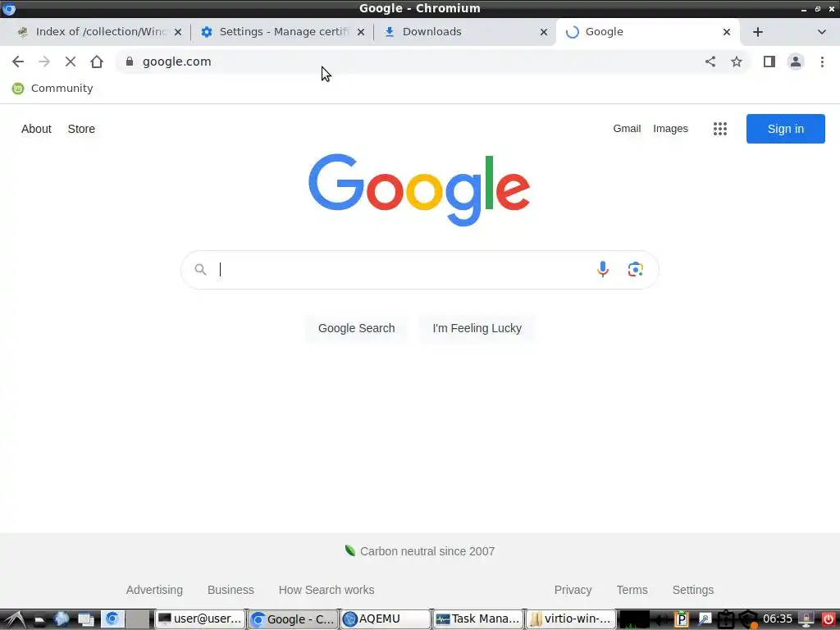Click the Google Search button
The height and width of the screenshot is (630, 840).
tap(356, 328)
